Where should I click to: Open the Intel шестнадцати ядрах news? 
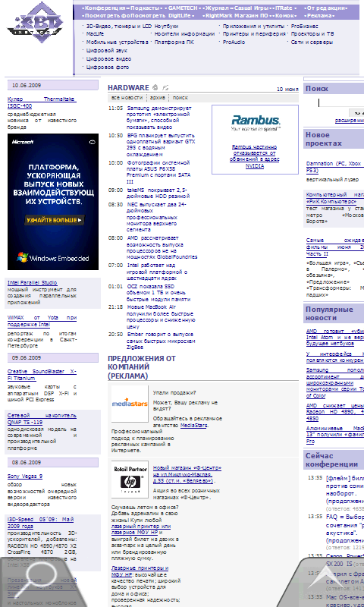tap(157, 272)
